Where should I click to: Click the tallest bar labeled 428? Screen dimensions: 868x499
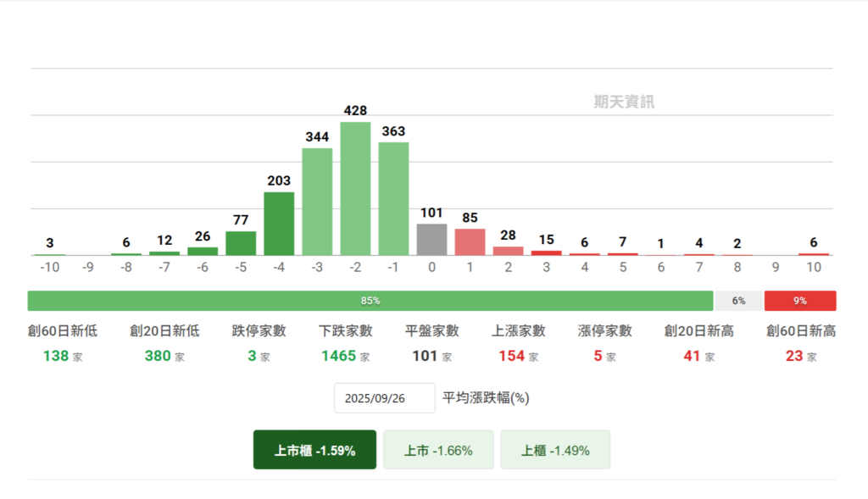(355, 189)
